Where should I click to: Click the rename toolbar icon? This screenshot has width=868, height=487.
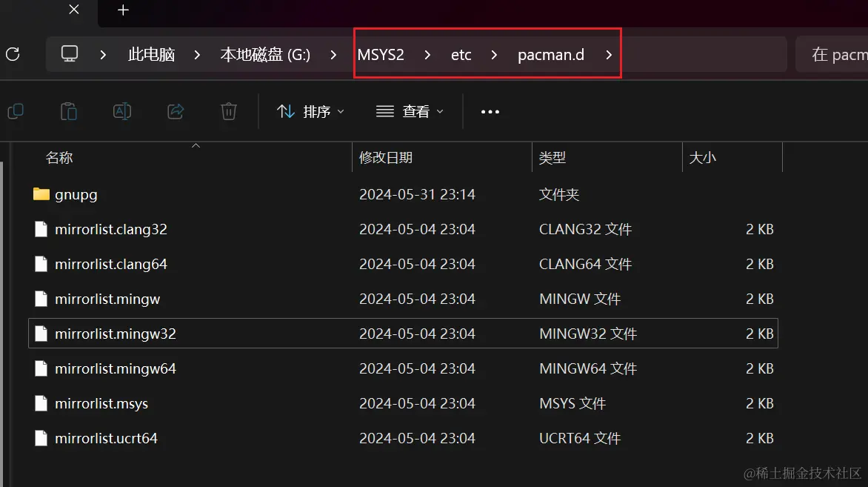point(122,111)
